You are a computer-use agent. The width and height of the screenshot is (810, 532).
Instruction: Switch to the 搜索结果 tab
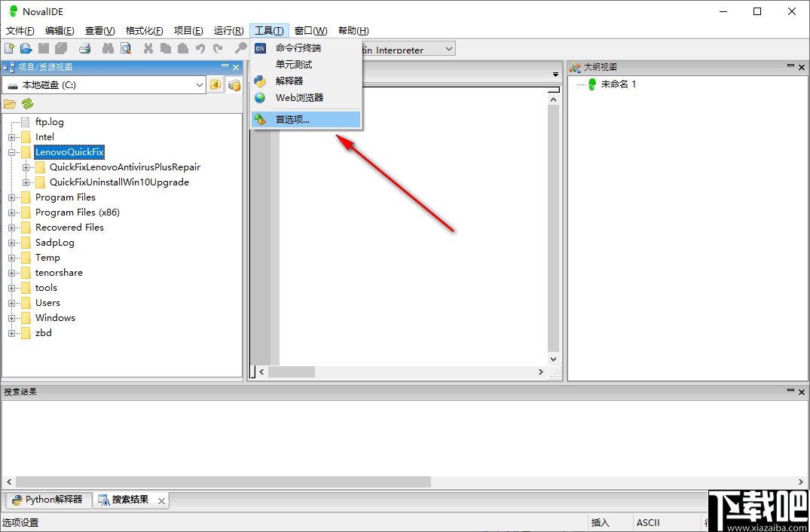(130, 500)
